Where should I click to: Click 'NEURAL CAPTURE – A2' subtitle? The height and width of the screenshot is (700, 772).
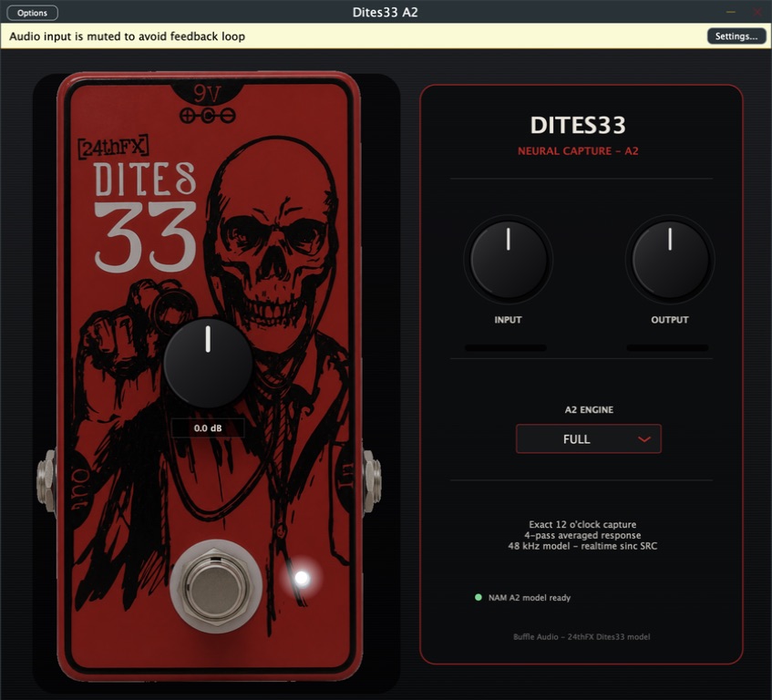coord(578,151)
